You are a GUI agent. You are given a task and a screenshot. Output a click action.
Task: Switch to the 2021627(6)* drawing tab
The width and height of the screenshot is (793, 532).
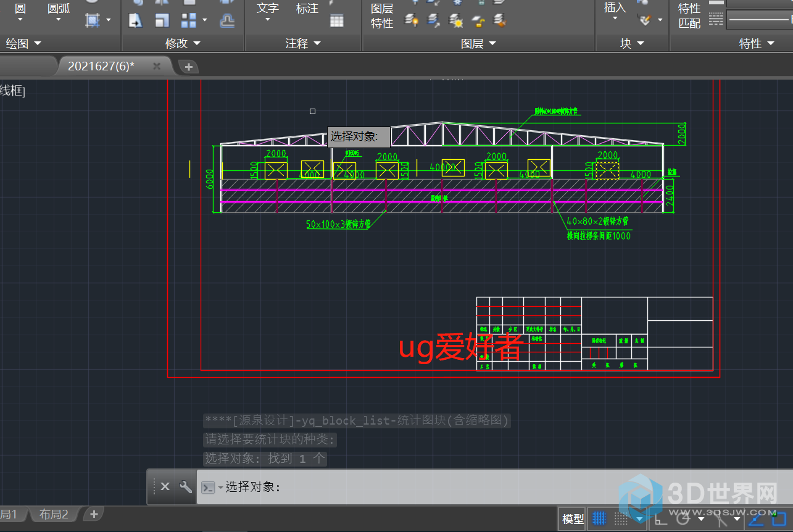pos(101,66)
